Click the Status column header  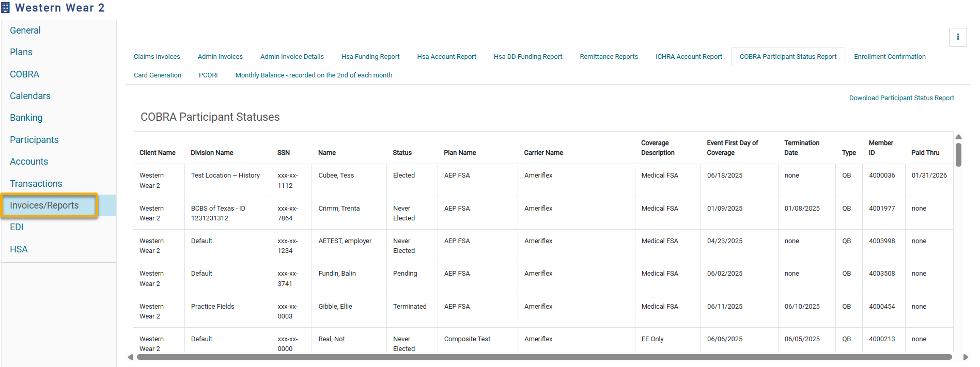402,153
